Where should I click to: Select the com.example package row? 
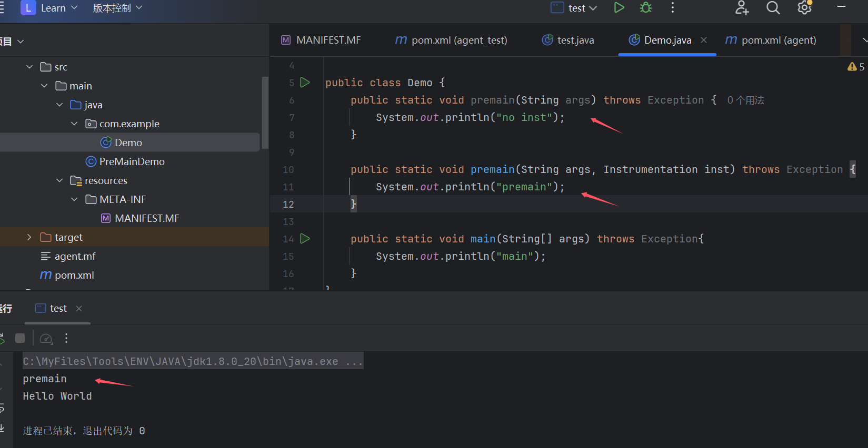coord(130,124)
